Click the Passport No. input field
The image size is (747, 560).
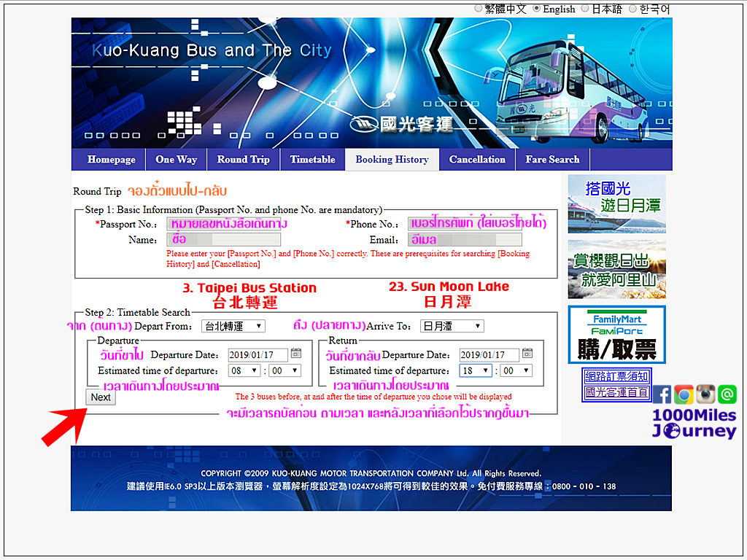223,224
